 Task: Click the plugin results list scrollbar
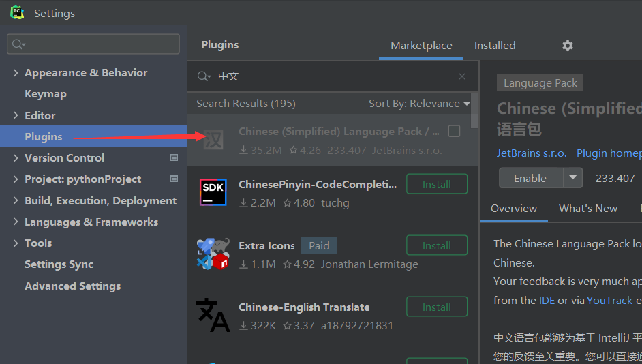(x=474, y=110)
